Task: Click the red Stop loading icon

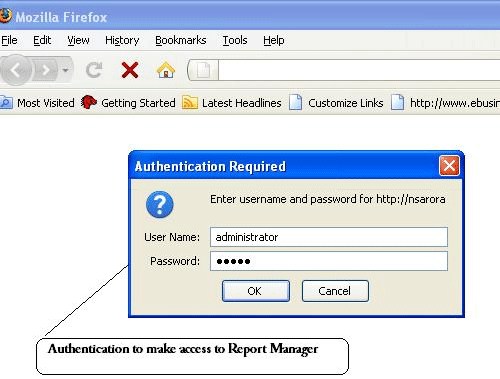Action: (x=130, y=70)
